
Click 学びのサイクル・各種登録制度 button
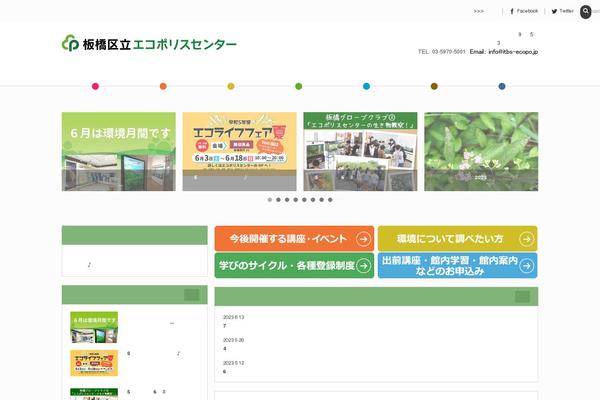click(x=294, y=265)
